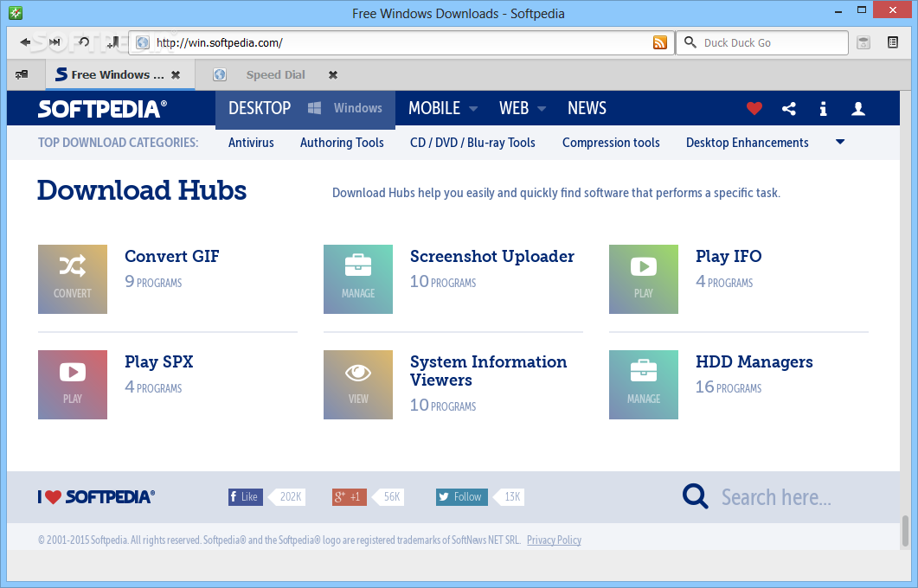The height and width of the screenshot is (588, 918).
Task: Click the Google +1 button
Action: (x=350, y=496)
